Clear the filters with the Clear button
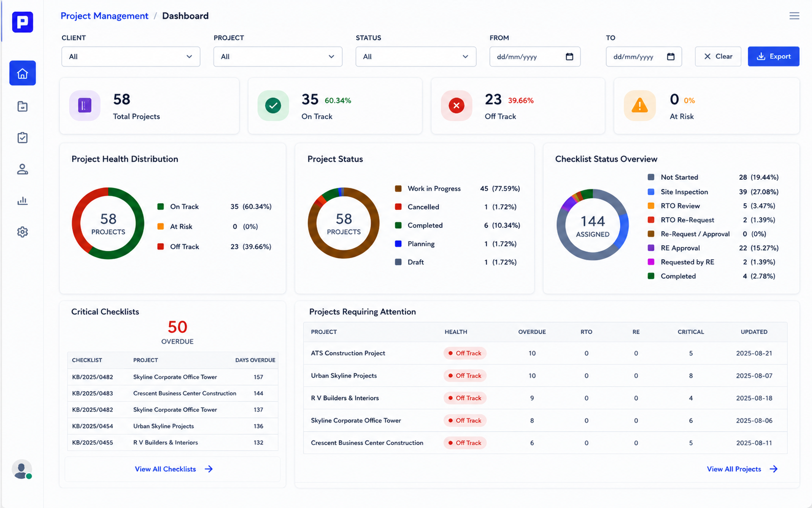812x508 pixels. pos(718,56)
